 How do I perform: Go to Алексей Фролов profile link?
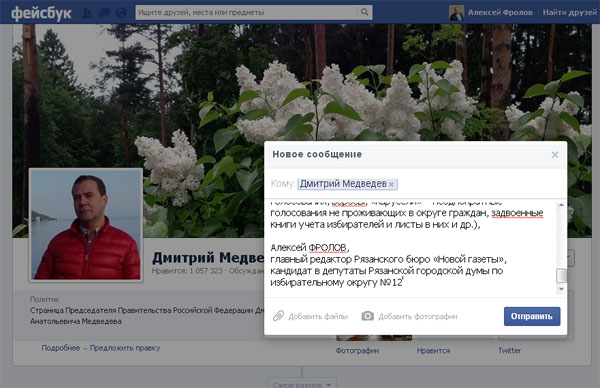point(500,13)
